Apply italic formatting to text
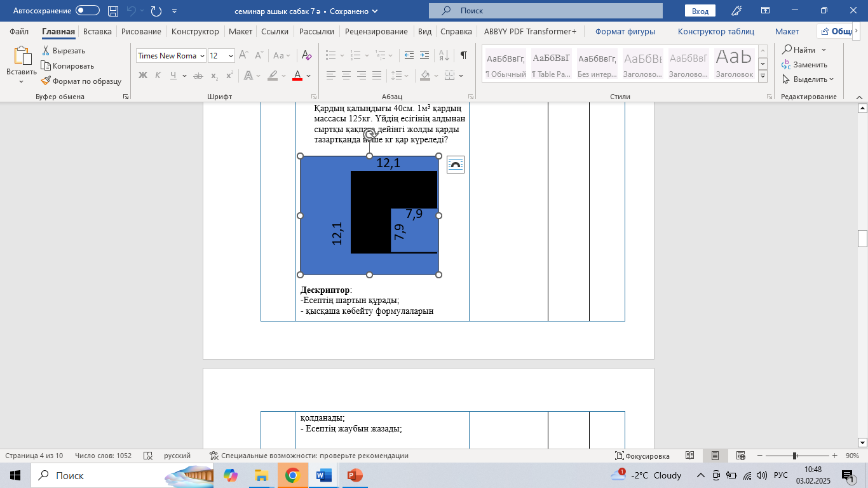 pos(158,76)
